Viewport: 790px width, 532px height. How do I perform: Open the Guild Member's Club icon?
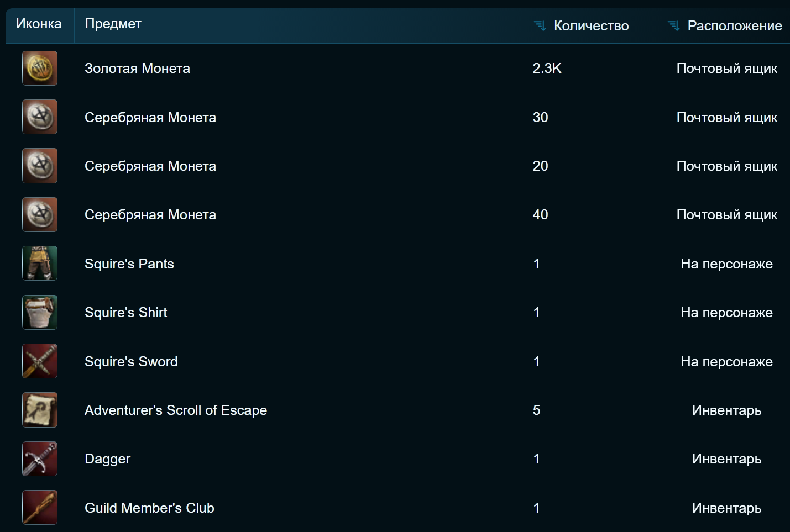coord(40,508)
